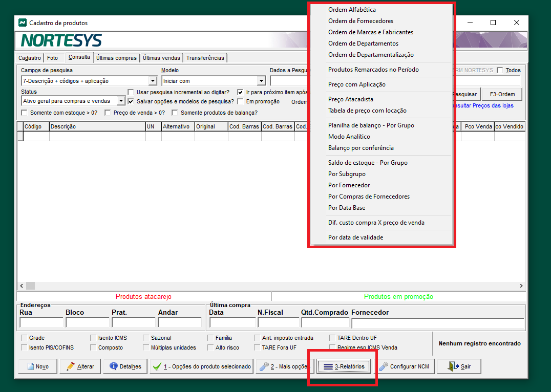The image size is (551, 392).
Task: Choose Por data de validade report
Action: (x=355, y=237)
